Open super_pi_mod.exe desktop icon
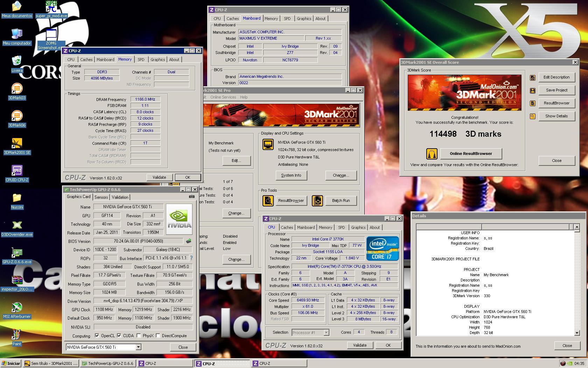The height and width of the screenshot is (368, 588). 51,9
